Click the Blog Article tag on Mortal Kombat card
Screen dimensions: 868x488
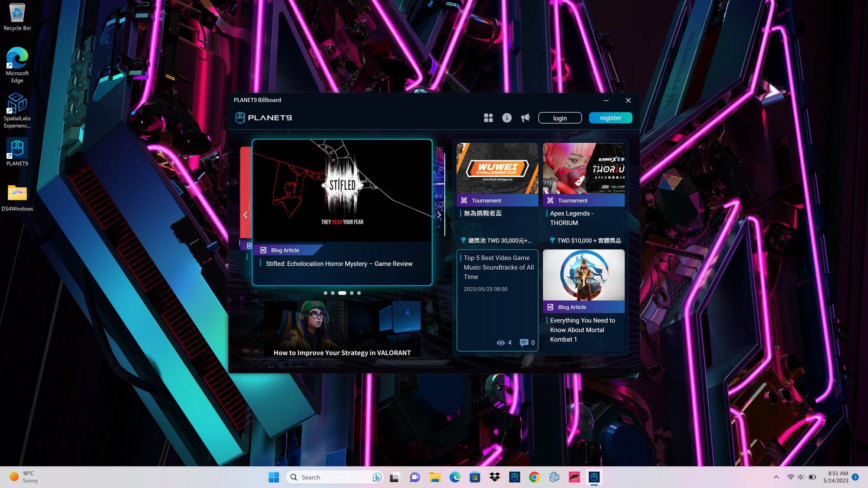[584, 307]
